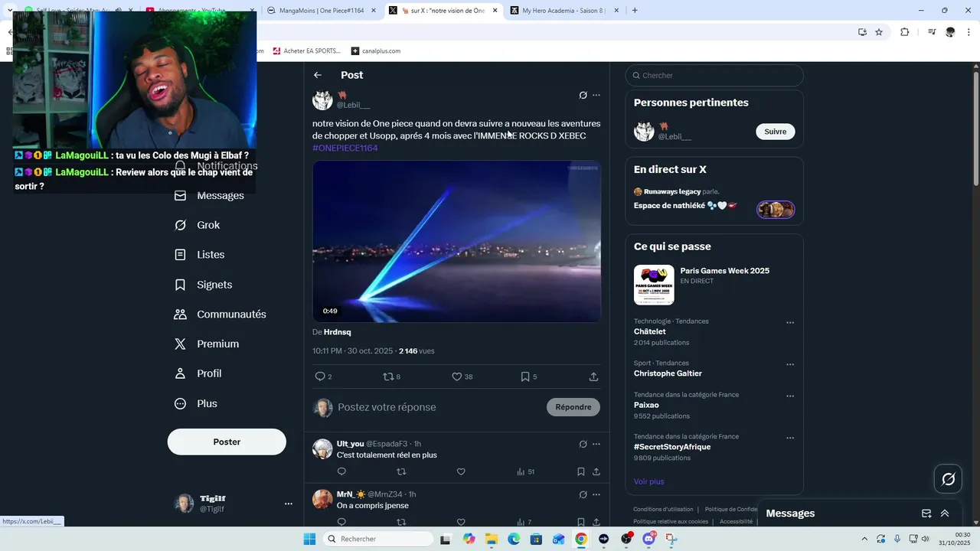The height and width of the screenshot is (551, 980).
Task: Open Communautés in the left sidebar
Action: (x=220, y=315)
